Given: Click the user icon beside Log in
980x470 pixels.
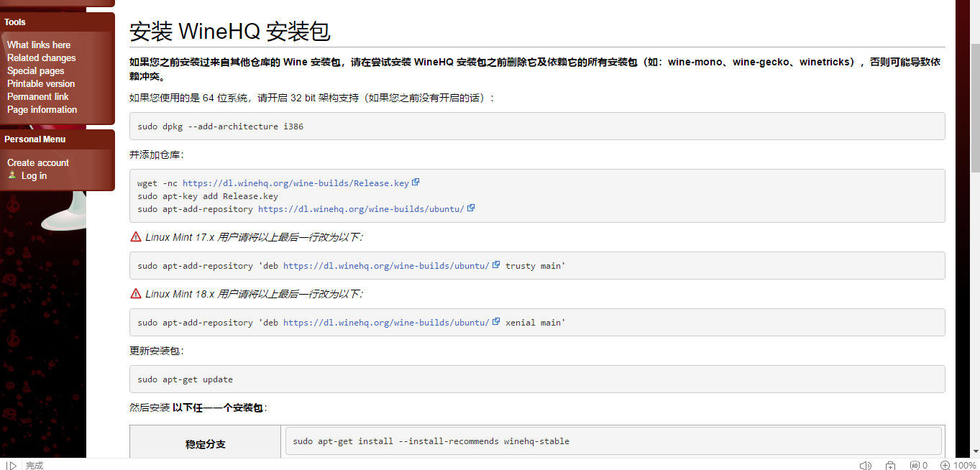Looking at the screenshot, I should [12, 175].
